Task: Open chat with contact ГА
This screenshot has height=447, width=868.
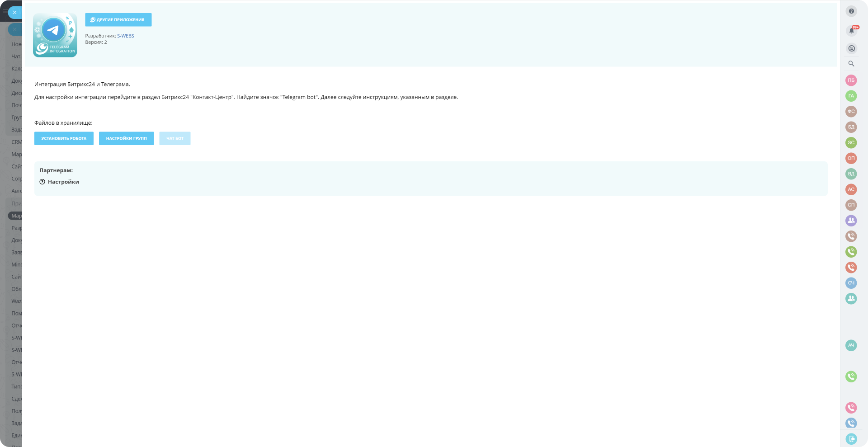Action: 851,96
